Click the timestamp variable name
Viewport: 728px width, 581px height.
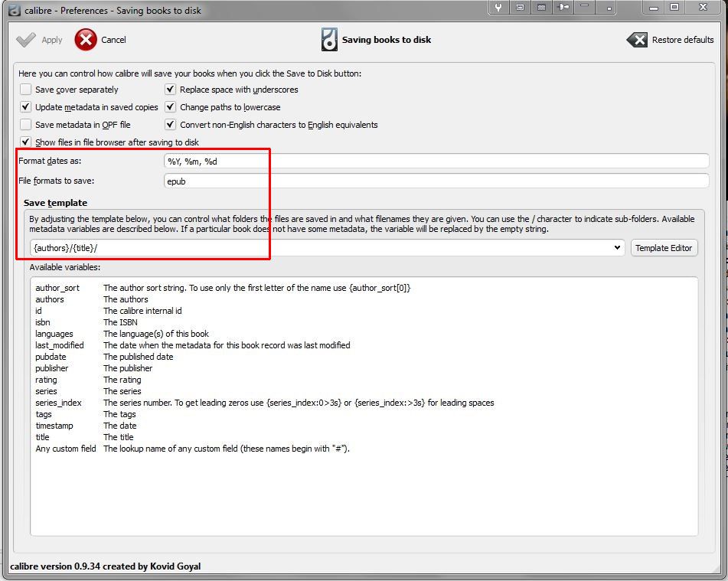[x=54, y=426]
